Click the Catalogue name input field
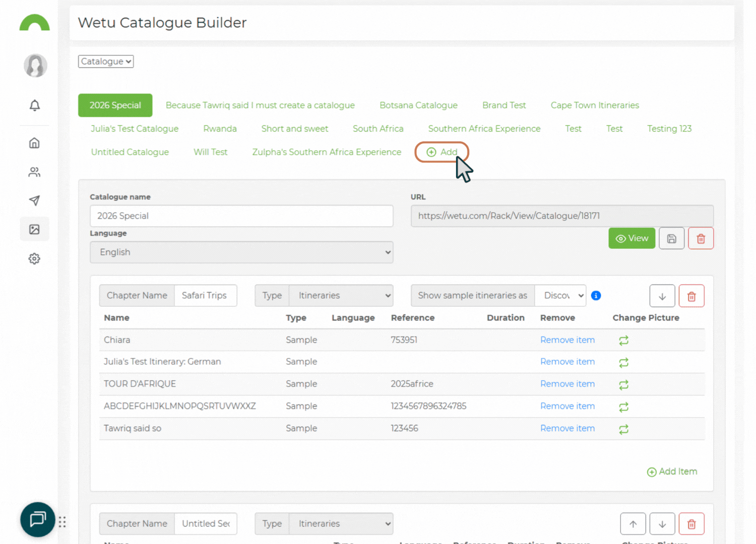Viewport: 756px width, 544px height. 241,216
